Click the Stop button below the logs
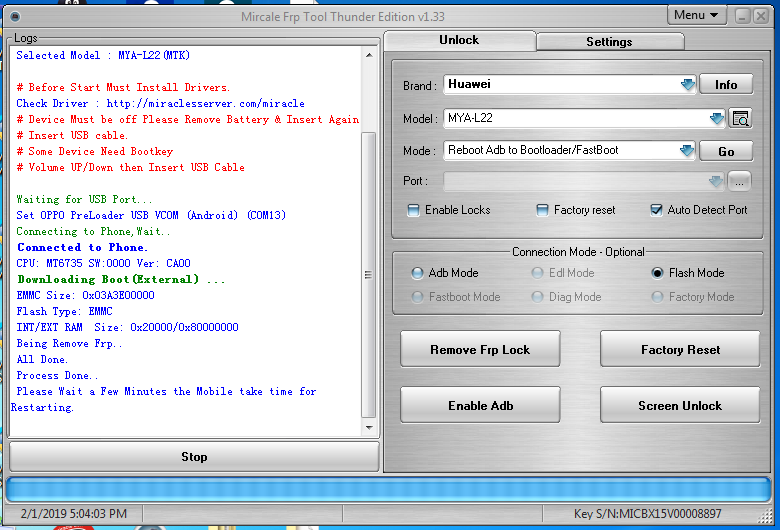 coord(194,456)
